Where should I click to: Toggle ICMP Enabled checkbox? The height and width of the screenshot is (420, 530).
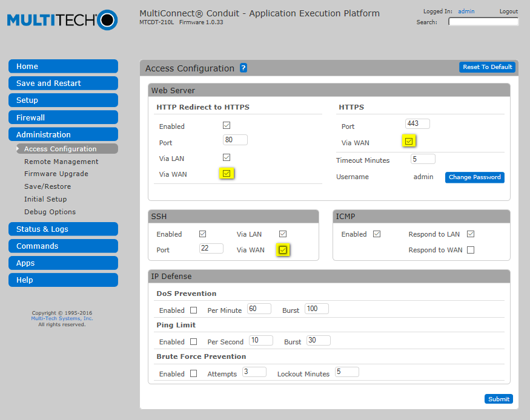(x=377, y=234)
